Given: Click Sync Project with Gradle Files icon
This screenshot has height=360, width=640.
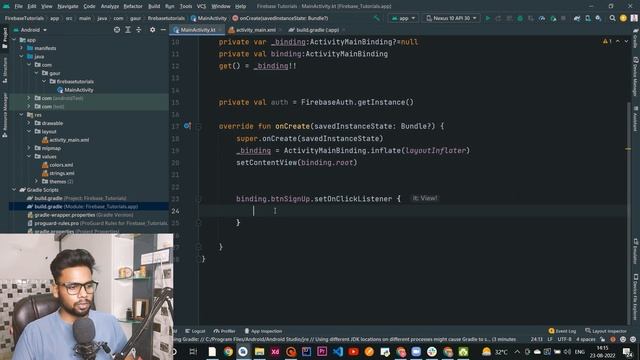Looking at the screenshot, I should (x=577, y=18).
